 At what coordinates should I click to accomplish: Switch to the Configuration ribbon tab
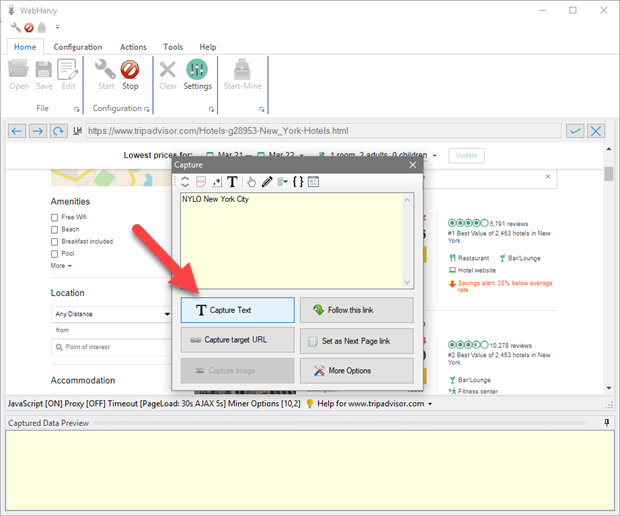(78, 47)
